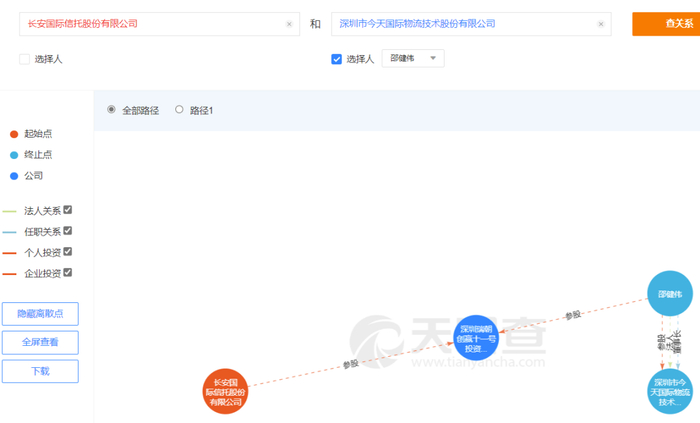Viewport: 700px width, 423px height.
Task: Click the 长安国际信托股份有限公司 company input
Action: 159,24
